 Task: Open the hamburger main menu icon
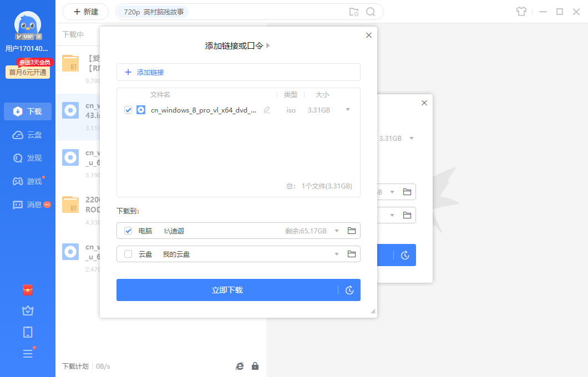tap(28, 354)
